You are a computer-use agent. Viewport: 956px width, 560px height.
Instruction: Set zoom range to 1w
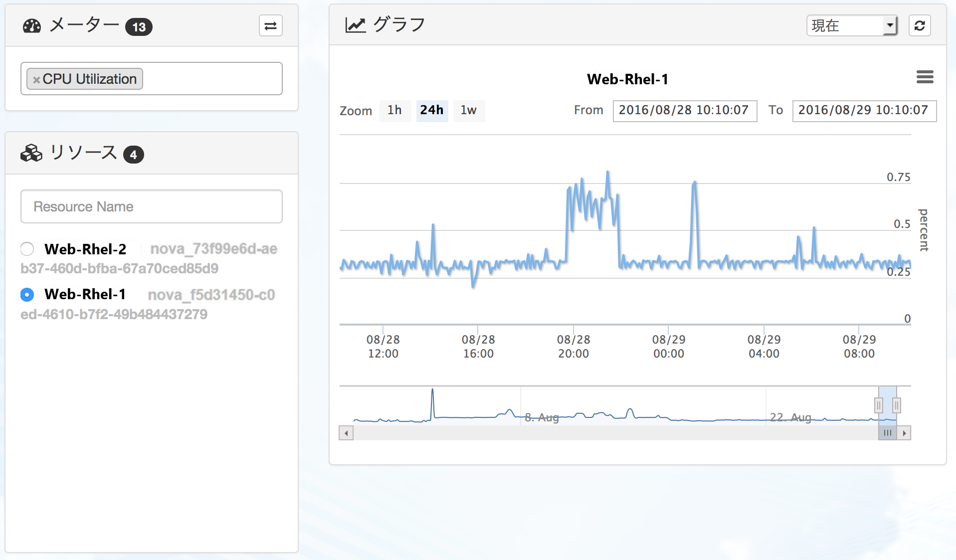pyautogui.click(x=468, y=110)
